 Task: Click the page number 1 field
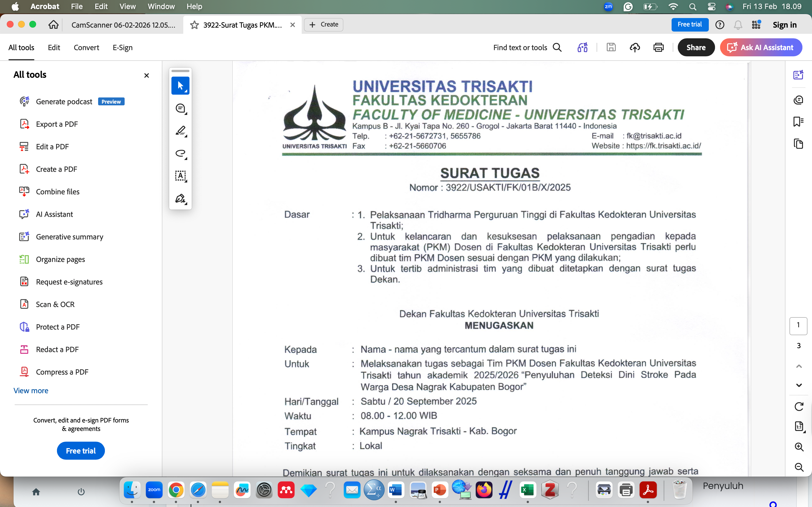coord(798,326)
